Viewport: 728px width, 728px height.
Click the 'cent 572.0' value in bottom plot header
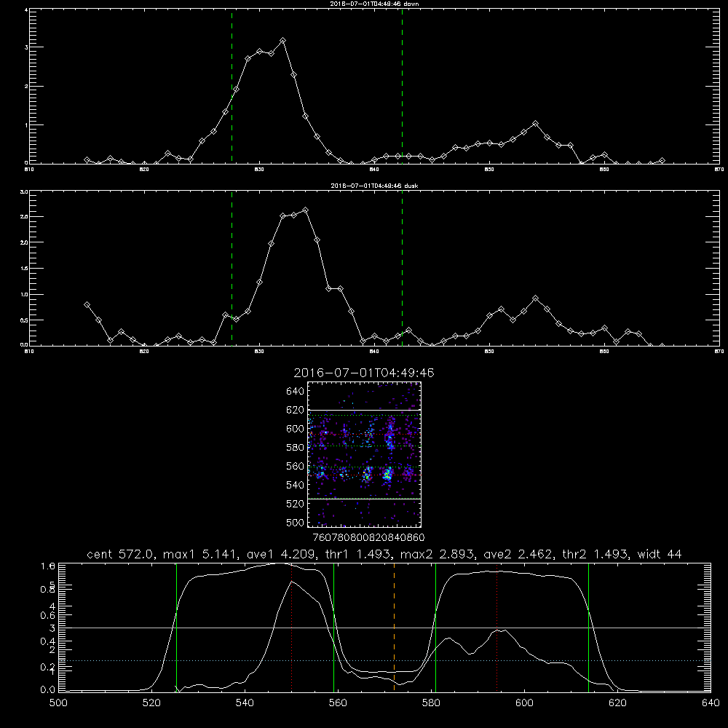tap(121, 554)
